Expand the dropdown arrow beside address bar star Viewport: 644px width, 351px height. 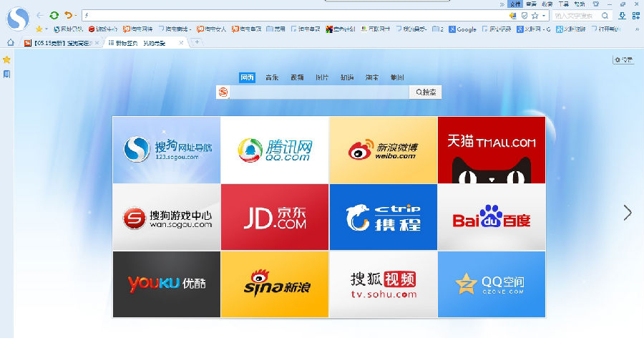pos(544,15)
